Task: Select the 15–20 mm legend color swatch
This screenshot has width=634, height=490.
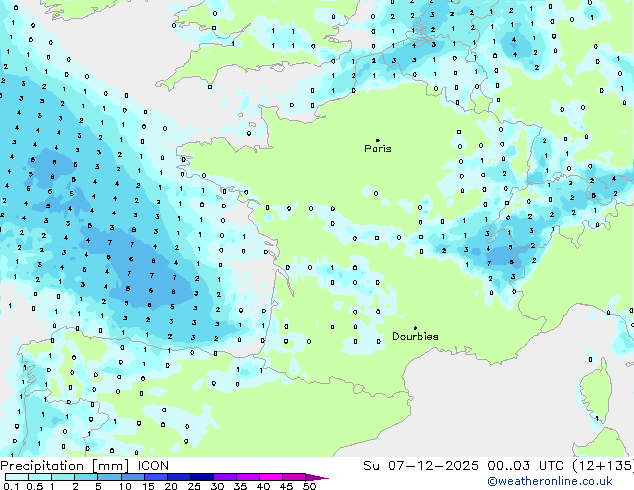Action: pos(155,477)
